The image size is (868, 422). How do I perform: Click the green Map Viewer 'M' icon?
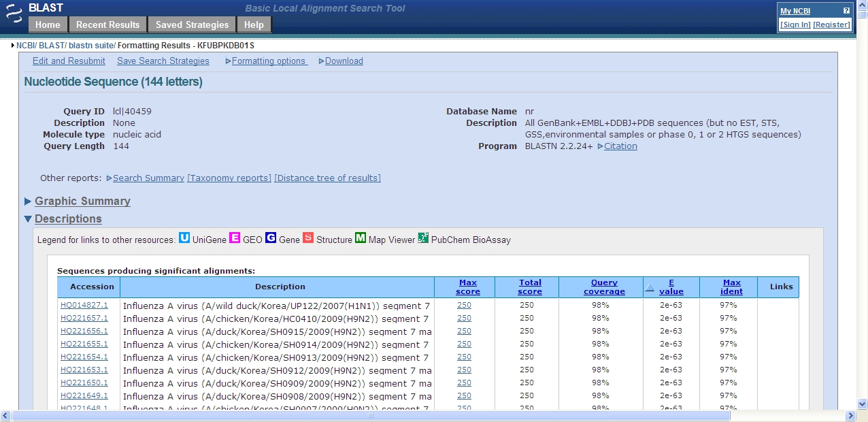click(x=361, y=238)
